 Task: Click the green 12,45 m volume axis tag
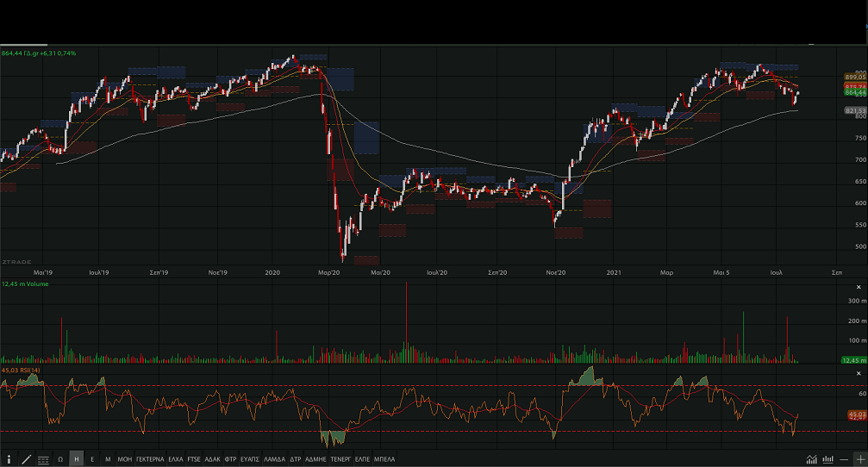[854, 360]
